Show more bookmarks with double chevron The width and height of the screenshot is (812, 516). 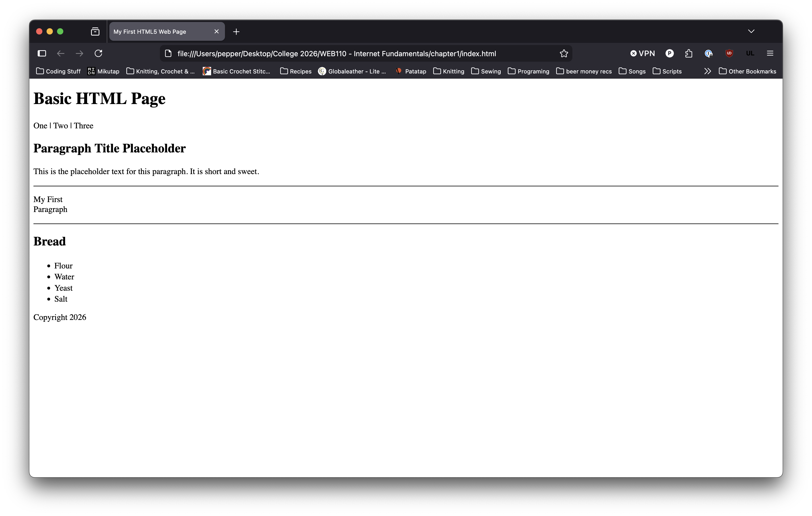pos(707,71)
